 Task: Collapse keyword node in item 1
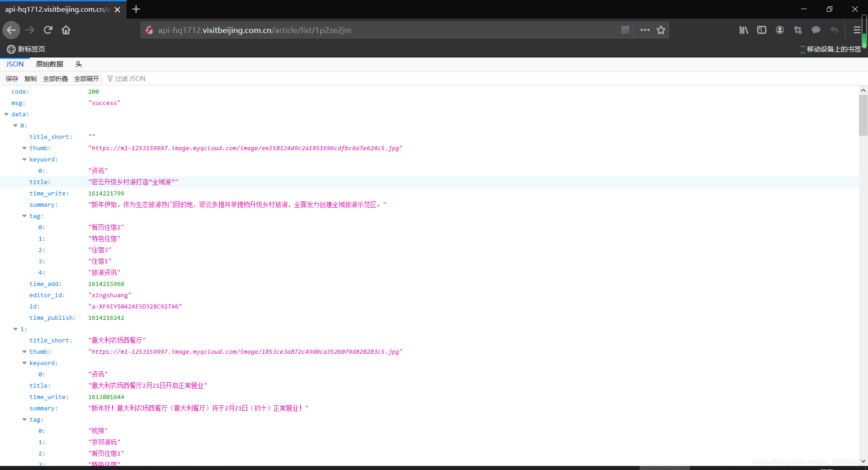(x=24, y=363)
